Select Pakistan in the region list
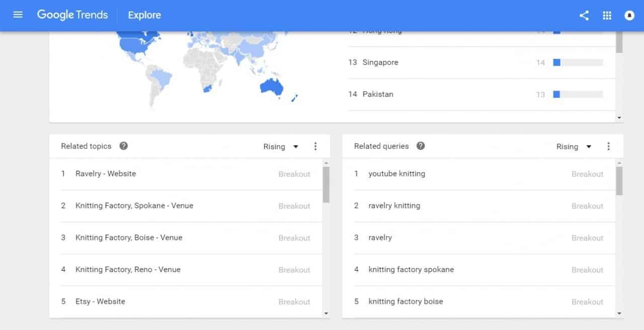Image resolution: width=644 pixels, height=330 pixels. coord(378,94)
